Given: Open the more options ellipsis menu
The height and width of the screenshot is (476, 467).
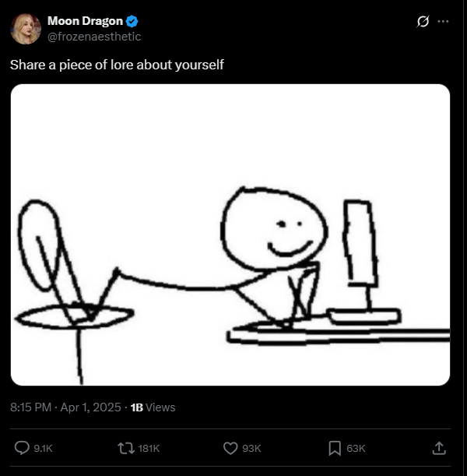Looking at the screenshot, I should (444, 22).
